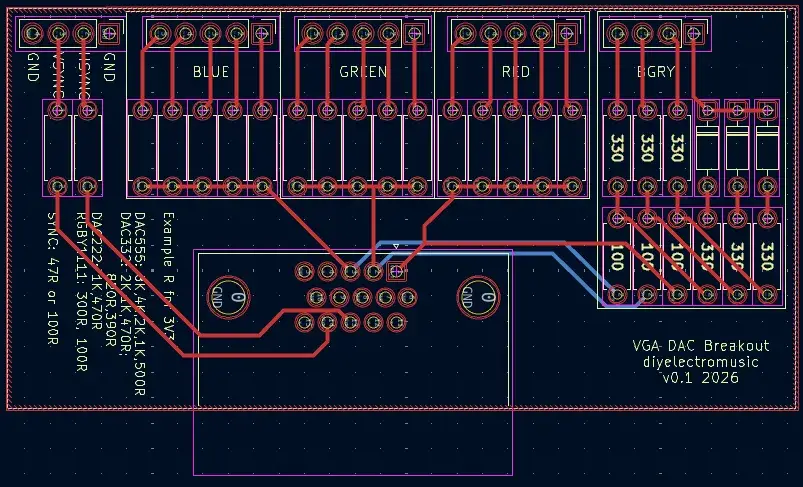803x487 pixels.
Task: Click the middle diode footprint symbol
Action: coord(737,149)
